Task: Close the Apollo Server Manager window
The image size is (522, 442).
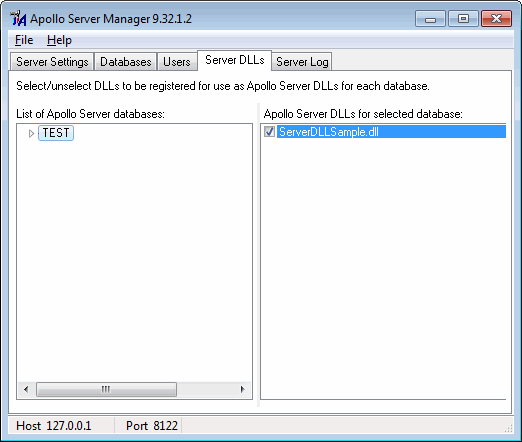Action: click(497, 19)
